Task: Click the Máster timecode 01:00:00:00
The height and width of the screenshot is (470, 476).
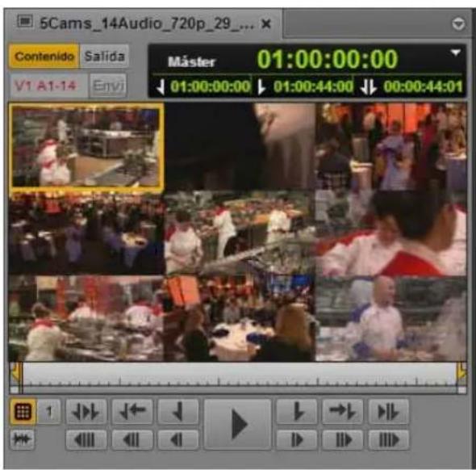Action: pyautogui.click(x=328, y=59)
